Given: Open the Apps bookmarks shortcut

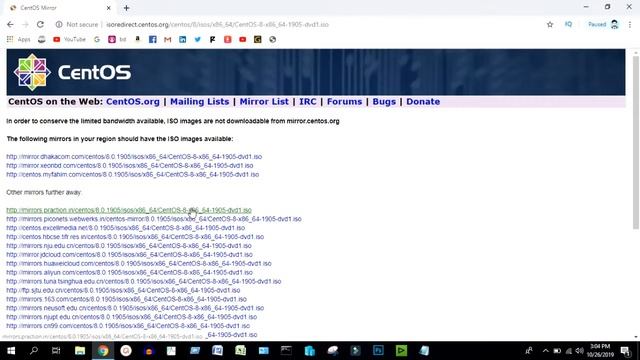Looking at the screenshot, I should [x=18, y=40].
